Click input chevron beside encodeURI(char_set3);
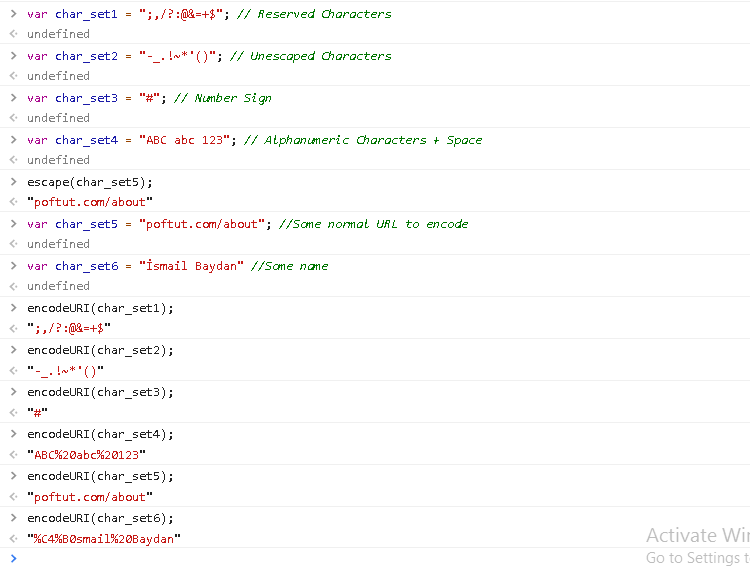Viewport: 750px width, 567px height. pyautogui.click(x=13, y=392)
